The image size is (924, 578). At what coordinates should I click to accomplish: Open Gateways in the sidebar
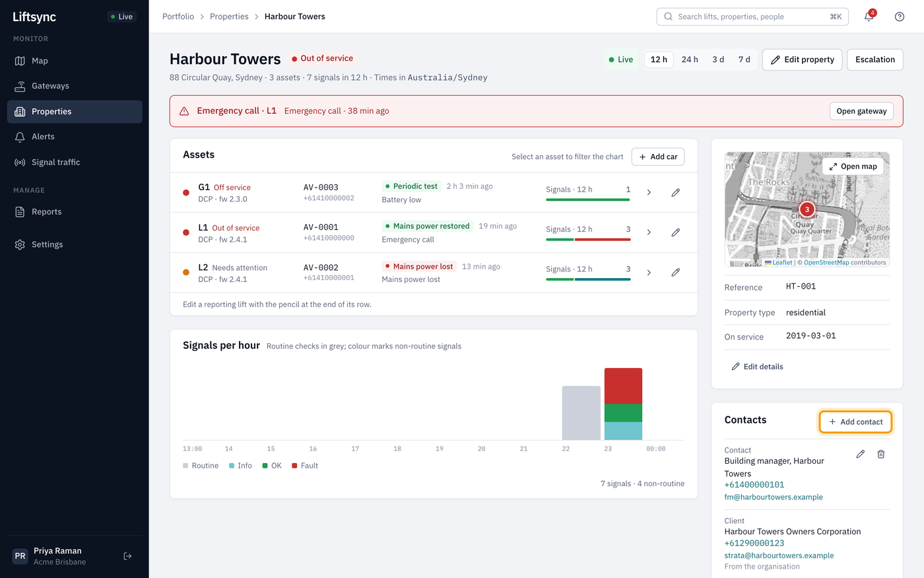(x=75, y=86)
